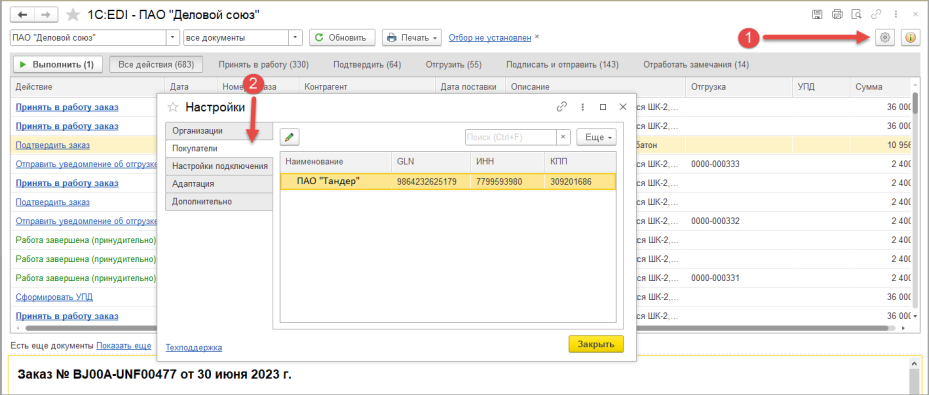Click КПП value 309201686

(571, 181)
